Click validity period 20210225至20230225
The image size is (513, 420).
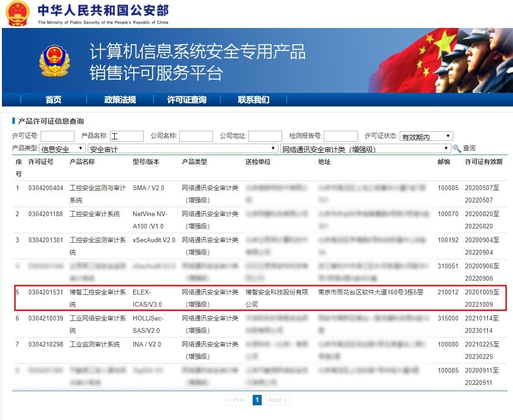click(x=482, y=350)
